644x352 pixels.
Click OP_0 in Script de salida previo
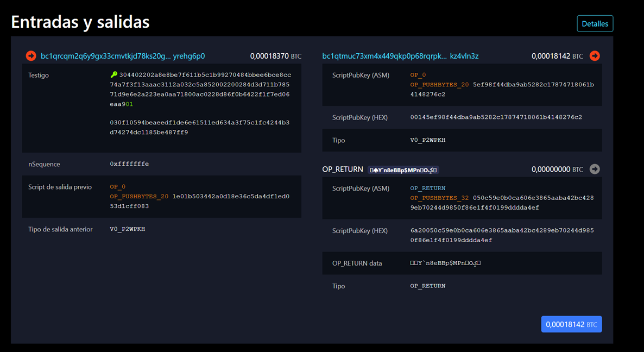(117, 186)
